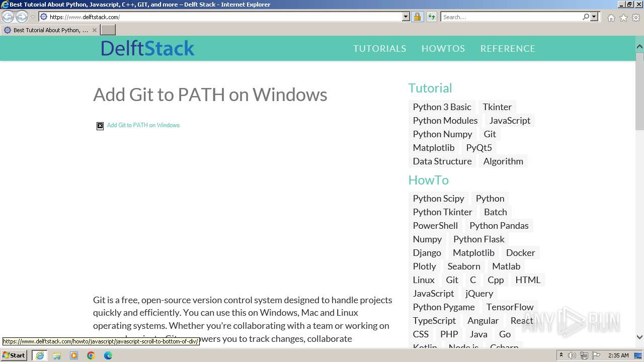Open the HOWTOS menu
This screenshot has height=362, width=644.
443,48
